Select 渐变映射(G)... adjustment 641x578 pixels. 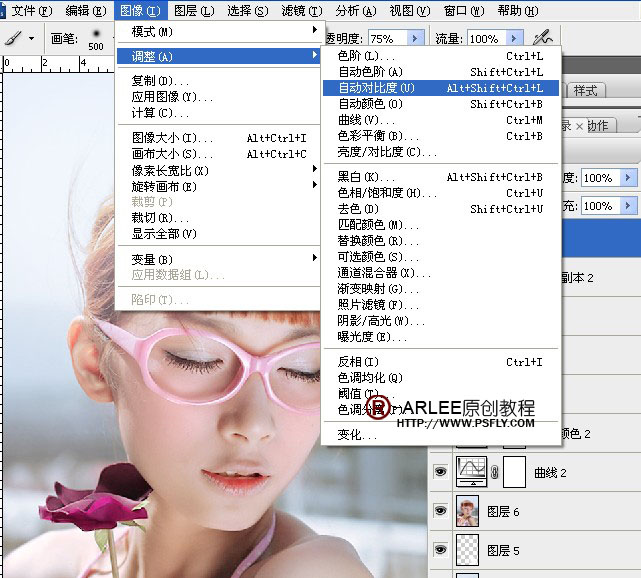point(441,289)
